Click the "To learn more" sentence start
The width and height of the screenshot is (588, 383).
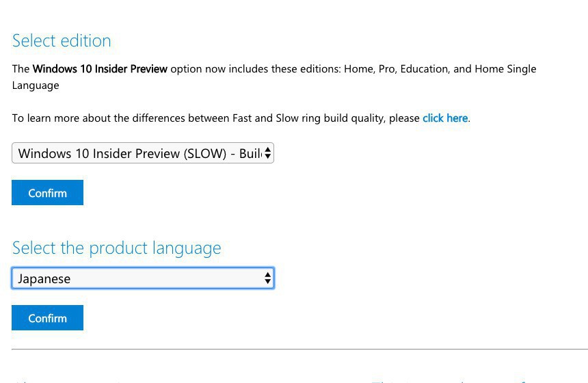click(x=43, y=118)
